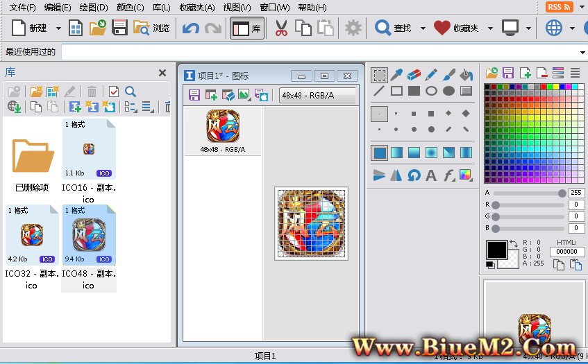The width and height of the screenshot is (588, 364).
Task: Choose the line drawing tool
Action: [x=379, y=91]
